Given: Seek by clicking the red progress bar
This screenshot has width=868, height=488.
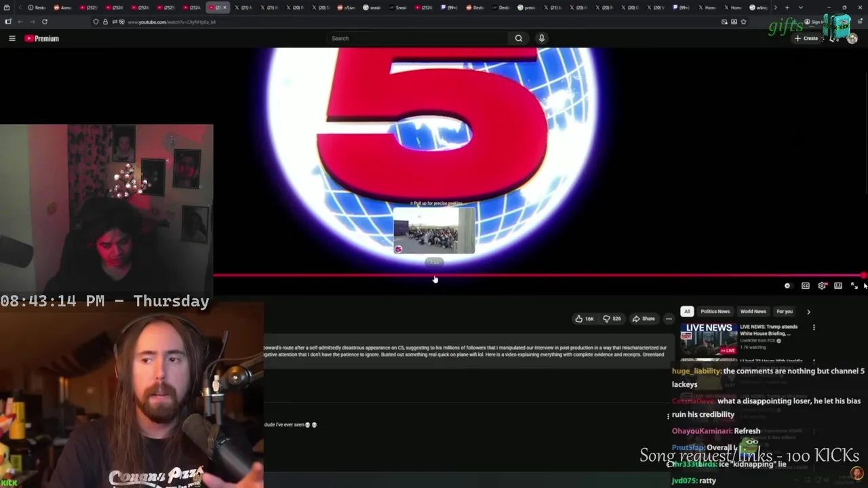Looking at the screenshot, I should (539, 276).
